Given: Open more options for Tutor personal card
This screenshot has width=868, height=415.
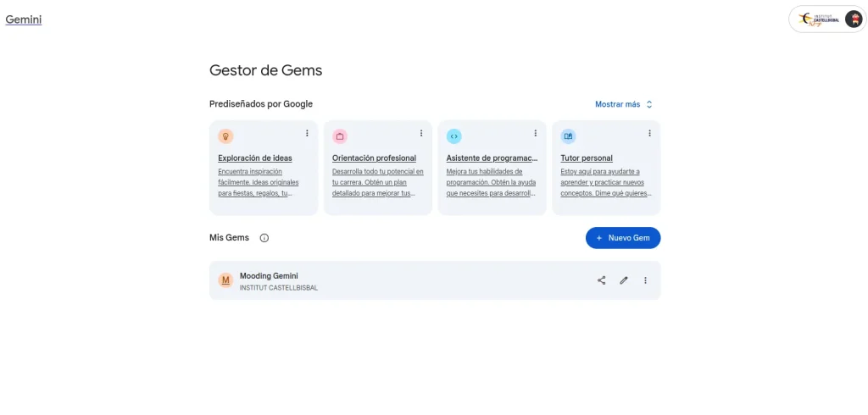Looking at the screenshot, I should click(649, 133).
